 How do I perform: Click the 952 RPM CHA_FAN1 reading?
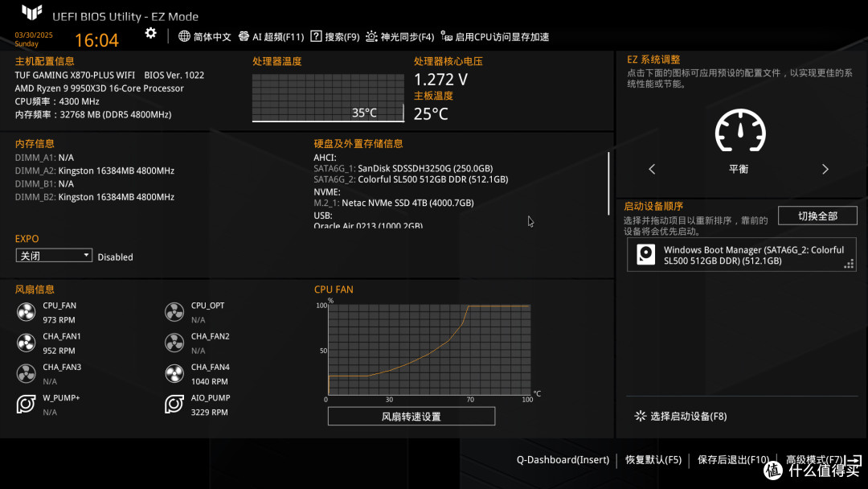(59, 351)
